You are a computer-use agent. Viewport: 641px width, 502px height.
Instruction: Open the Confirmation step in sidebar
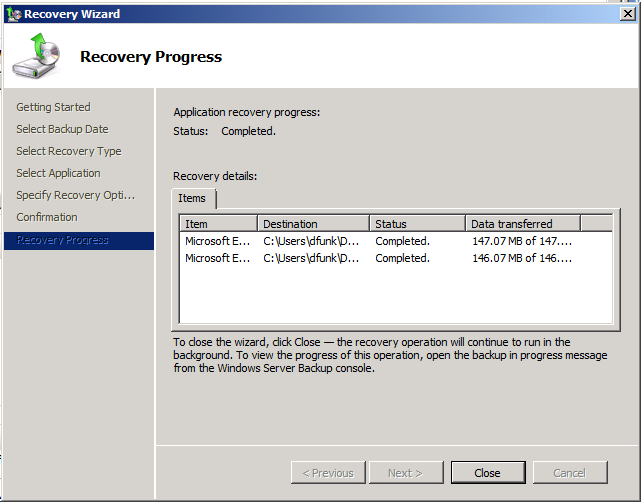point(47,217)
